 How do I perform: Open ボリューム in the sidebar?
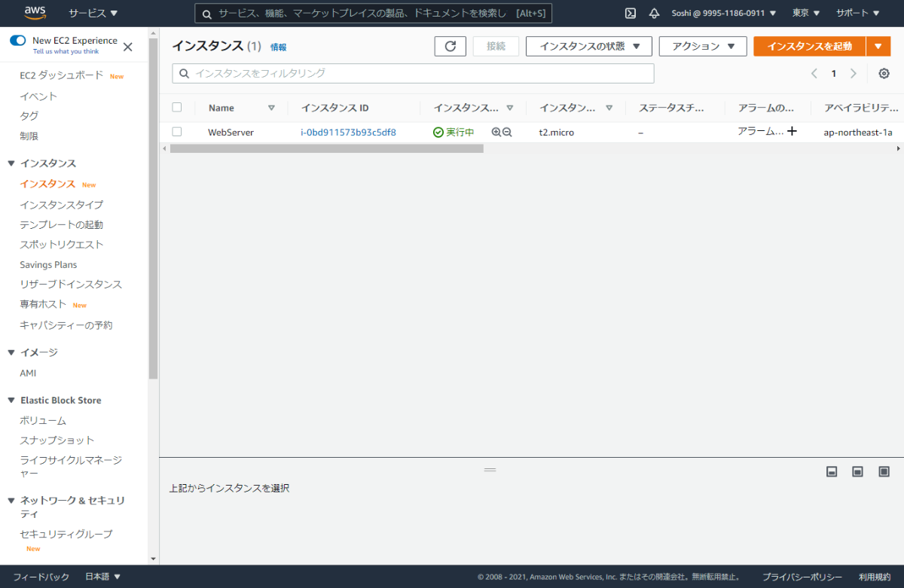[x=43, y=420]
